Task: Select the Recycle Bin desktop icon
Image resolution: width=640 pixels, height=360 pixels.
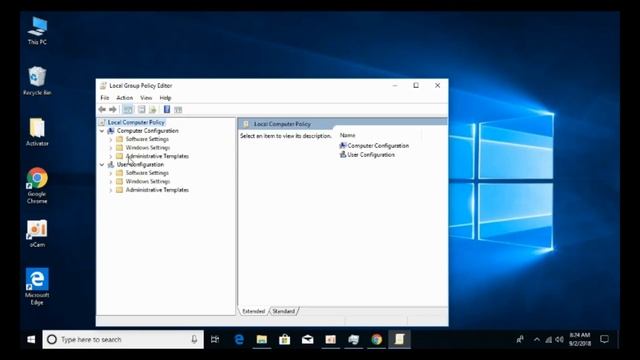Action: coord(37,81)
